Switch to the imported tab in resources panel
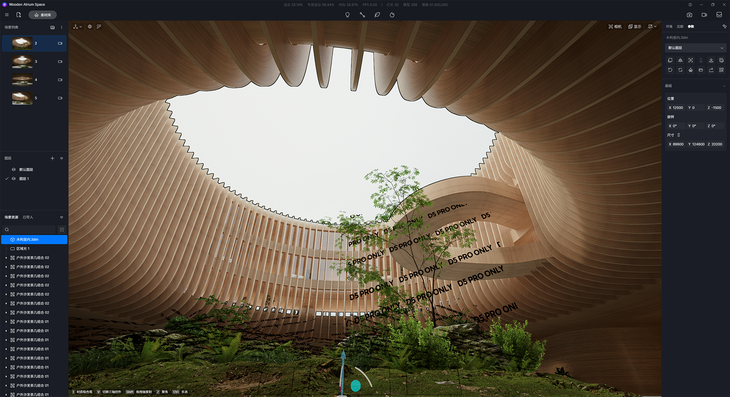The height and width of the screenshot is (397, 730). point(28,217)
